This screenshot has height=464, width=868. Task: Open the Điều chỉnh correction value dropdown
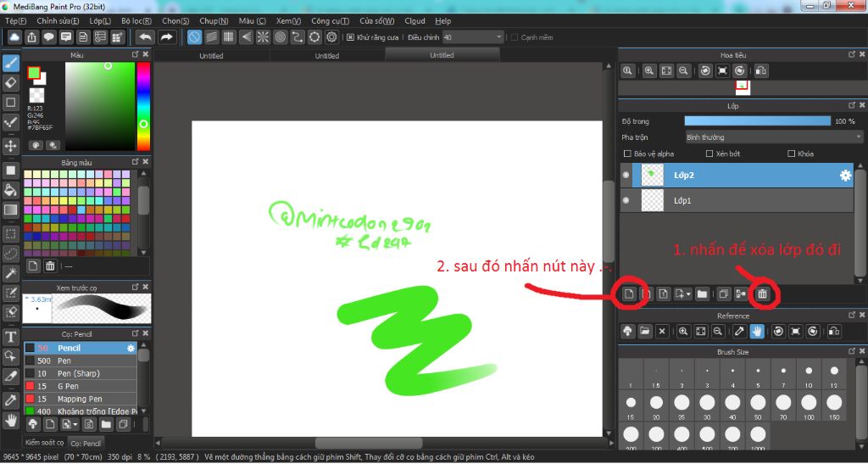point(473,37)
